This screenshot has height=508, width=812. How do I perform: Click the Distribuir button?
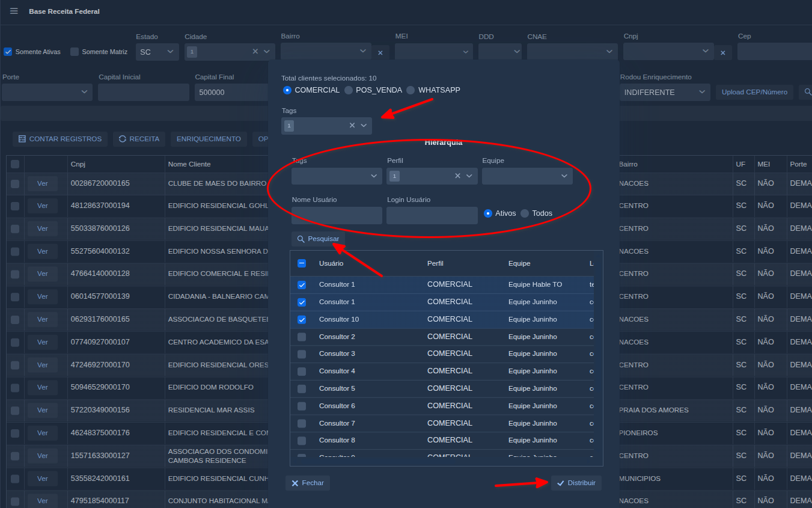click(576, 483)
